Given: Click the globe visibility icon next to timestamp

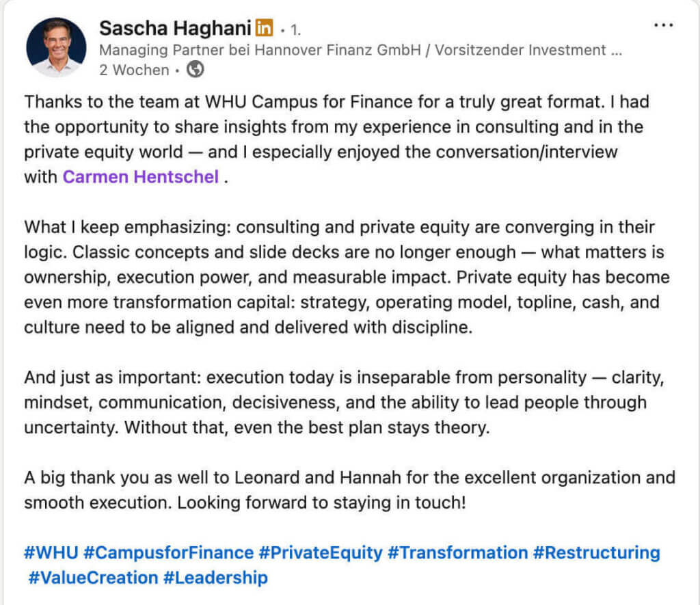Looking at the screenshot, I should (x=195, y=69).
